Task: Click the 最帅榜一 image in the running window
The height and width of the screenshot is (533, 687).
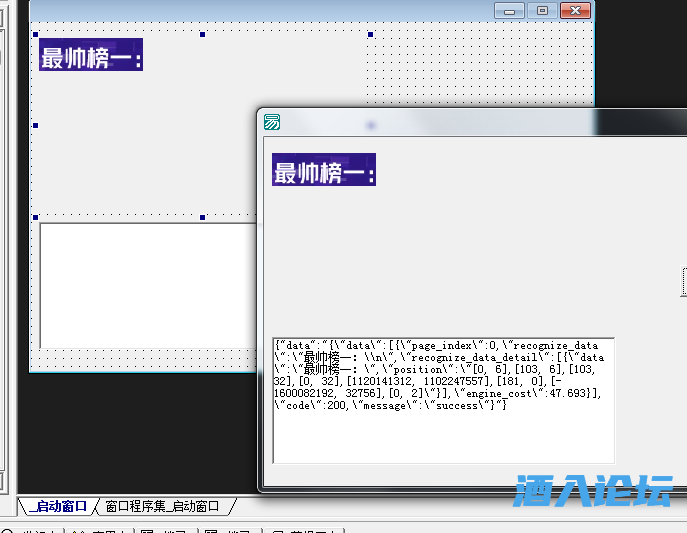Action: [x=324, y=170]
